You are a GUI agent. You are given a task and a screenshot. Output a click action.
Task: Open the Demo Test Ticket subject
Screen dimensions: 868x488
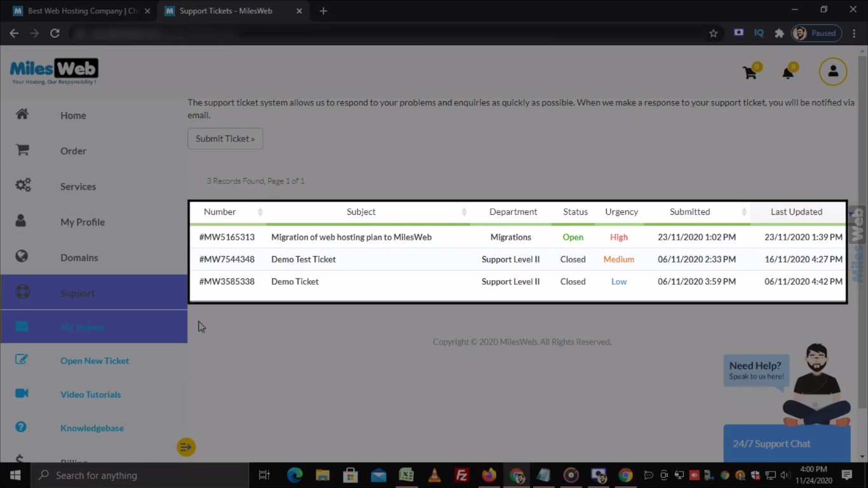point(303,259)
